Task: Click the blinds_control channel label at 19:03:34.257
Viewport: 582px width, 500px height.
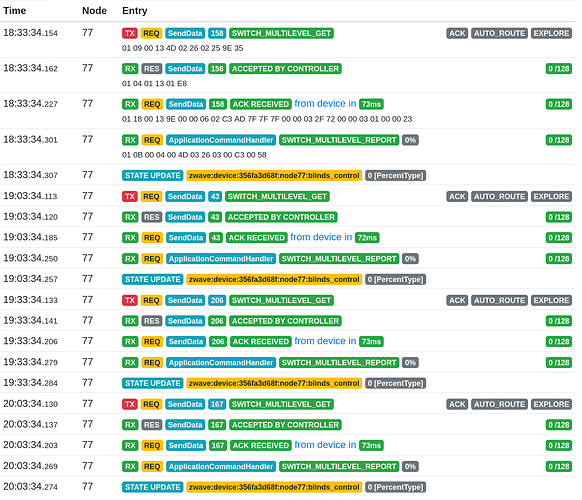Action: (x=274, y=280)
